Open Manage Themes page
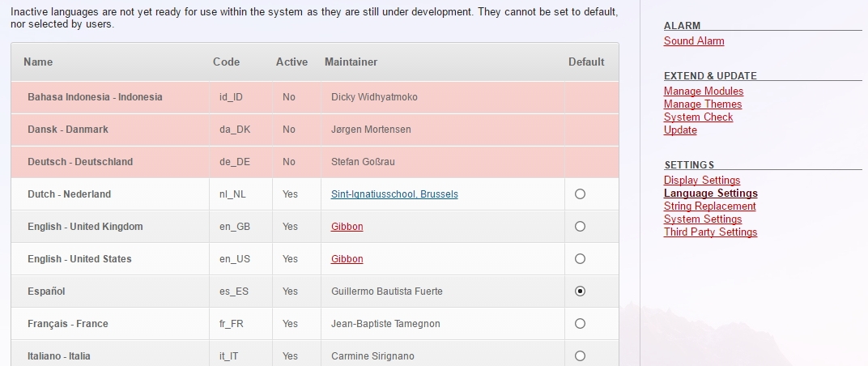Image resolution: width=868 pixels, height=366 pixels. (x=703, y=104)
